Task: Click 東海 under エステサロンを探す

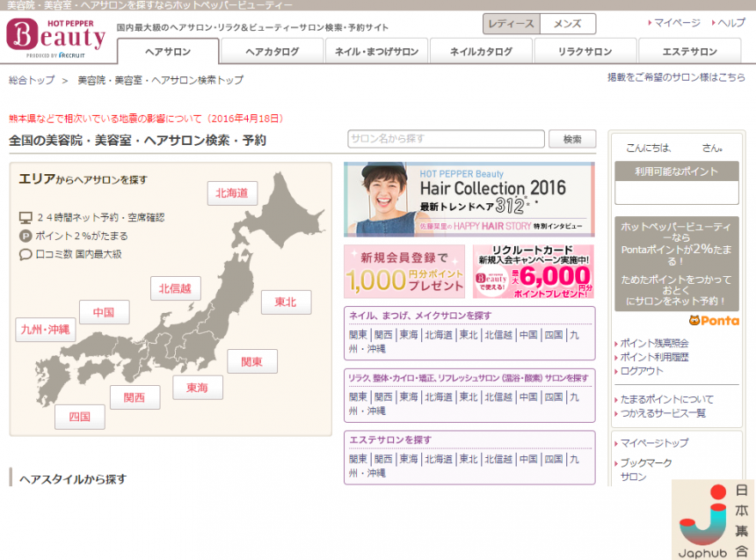Action: tap(409, 459)
